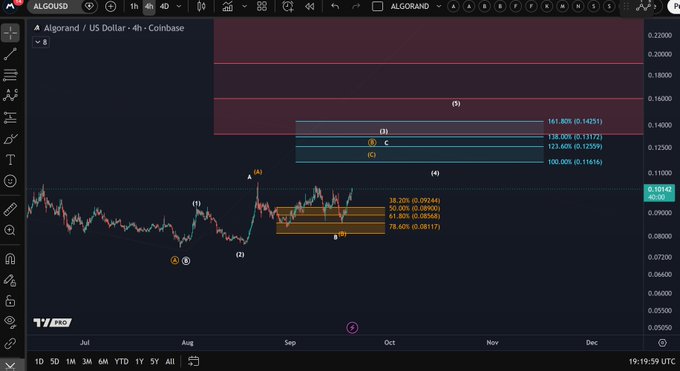
Task: Select the 161.80% (0.14251) Fibonacci label
Action: (x=575, y=121)
